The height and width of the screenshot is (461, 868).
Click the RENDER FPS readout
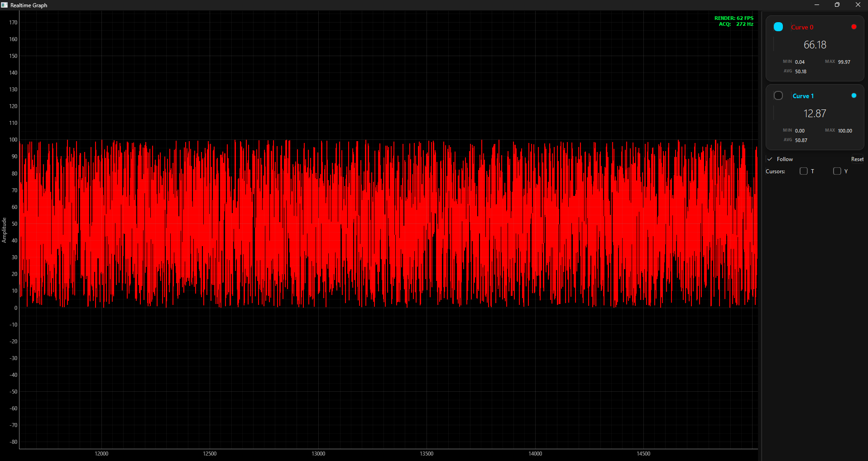pos(734,18)
